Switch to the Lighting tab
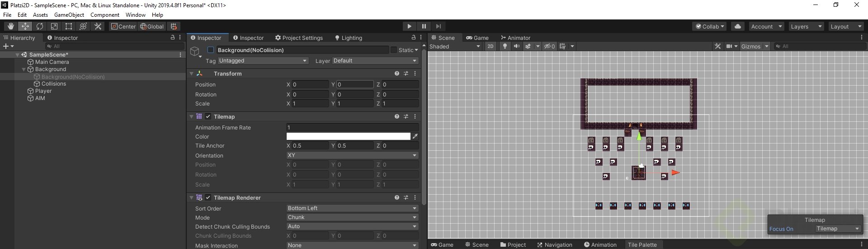Viewport: 868px width, 249px height. point(348,38)
